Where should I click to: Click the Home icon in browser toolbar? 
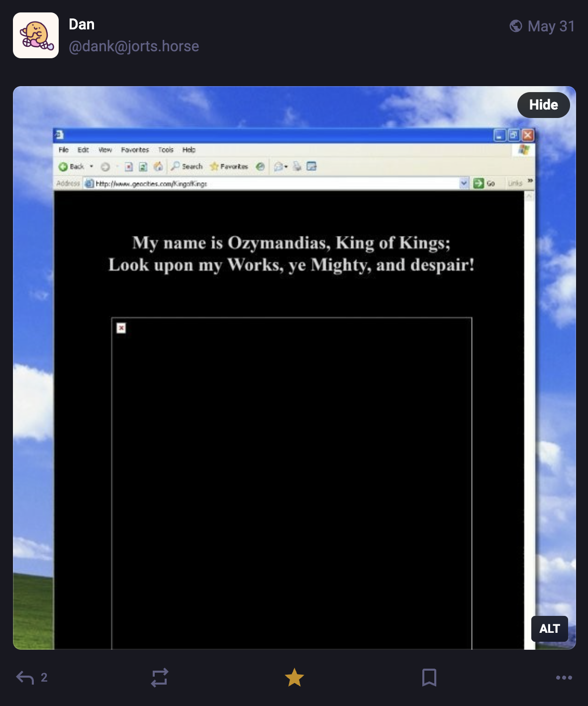tap(158, 166)
